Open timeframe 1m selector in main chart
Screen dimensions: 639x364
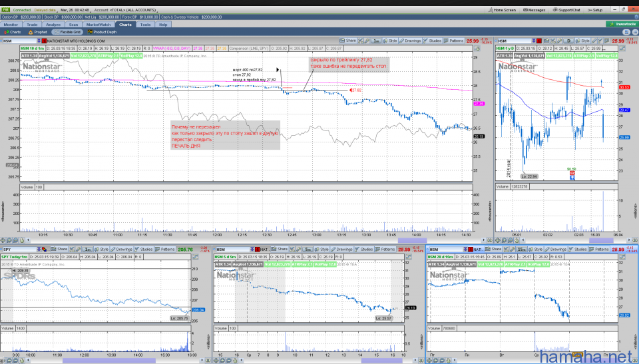pos(375,41)
